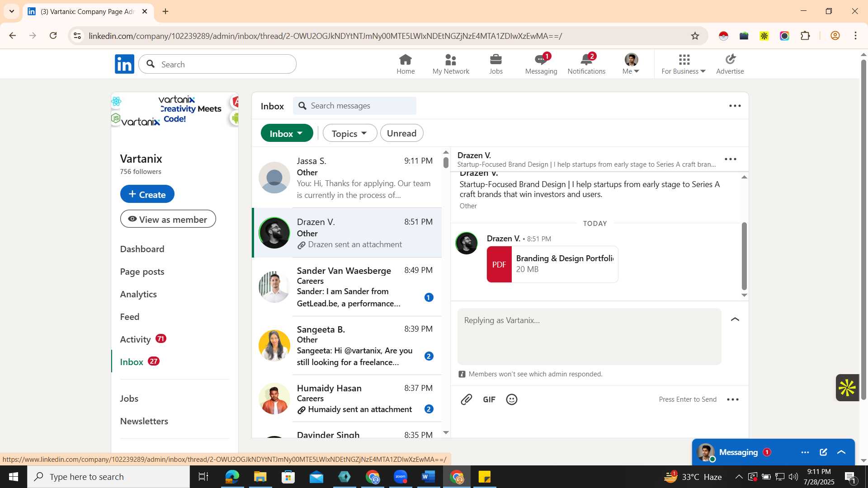Toggle the Unread filter
Viewport: 868px width, 488px height.
[401, 133]
